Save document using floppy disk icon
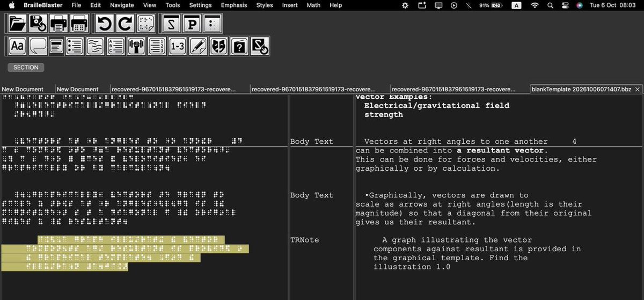The height and width of the screenshot is (300, 644). [x=38, y=24]
